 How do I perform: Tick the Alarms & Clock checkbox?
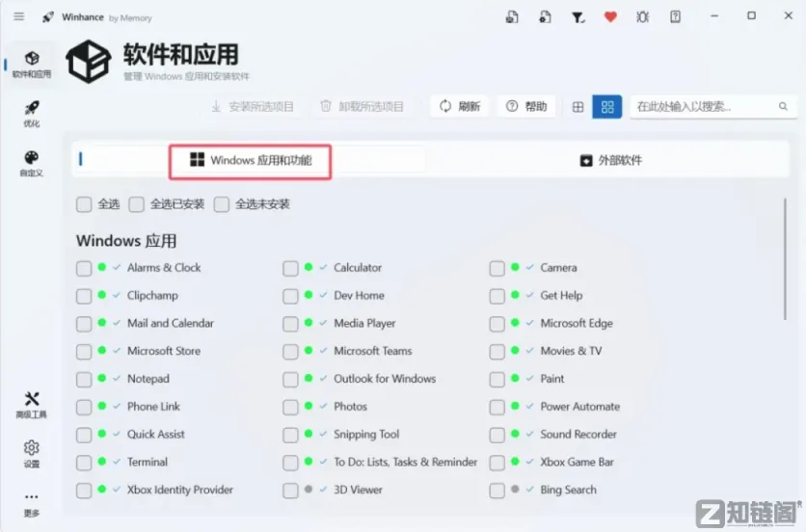[x=84, y=268]
